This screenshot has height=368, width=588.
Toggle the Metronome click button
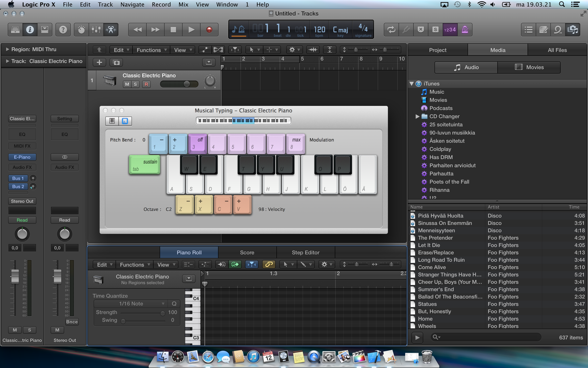coord(465,30)
